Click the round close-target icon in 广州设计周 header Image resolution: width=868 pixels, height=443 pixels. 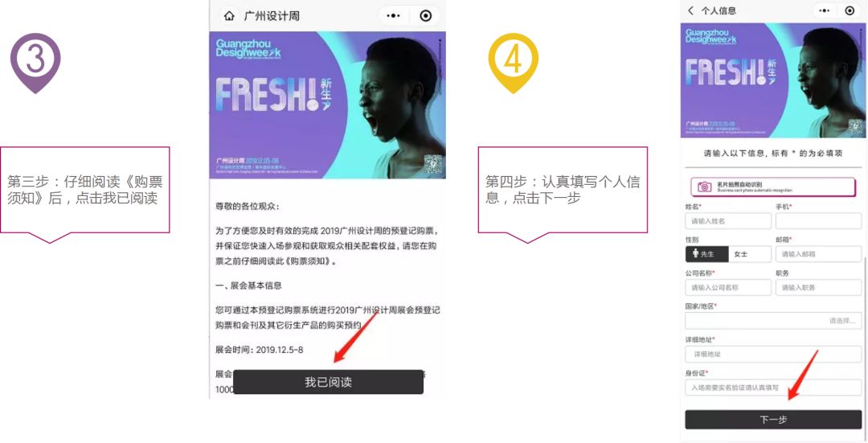425,16
